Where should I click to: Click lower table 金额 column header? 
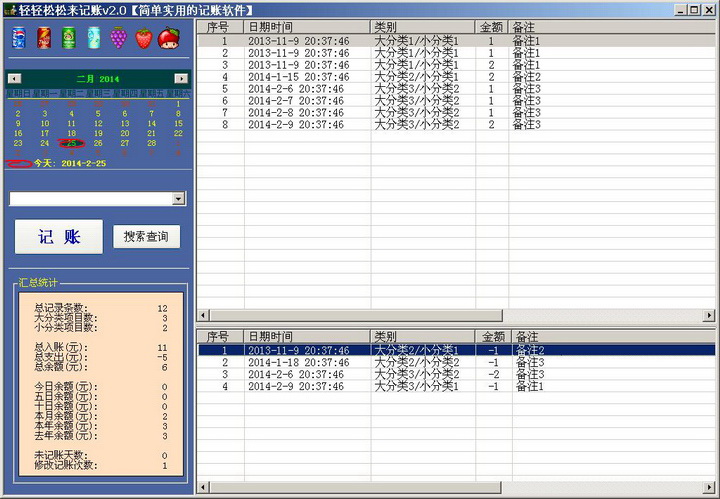pos(493,336)
